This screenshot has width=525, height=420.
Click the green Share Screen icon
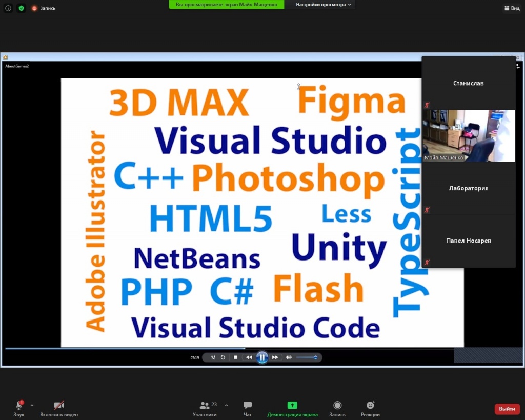292,405
